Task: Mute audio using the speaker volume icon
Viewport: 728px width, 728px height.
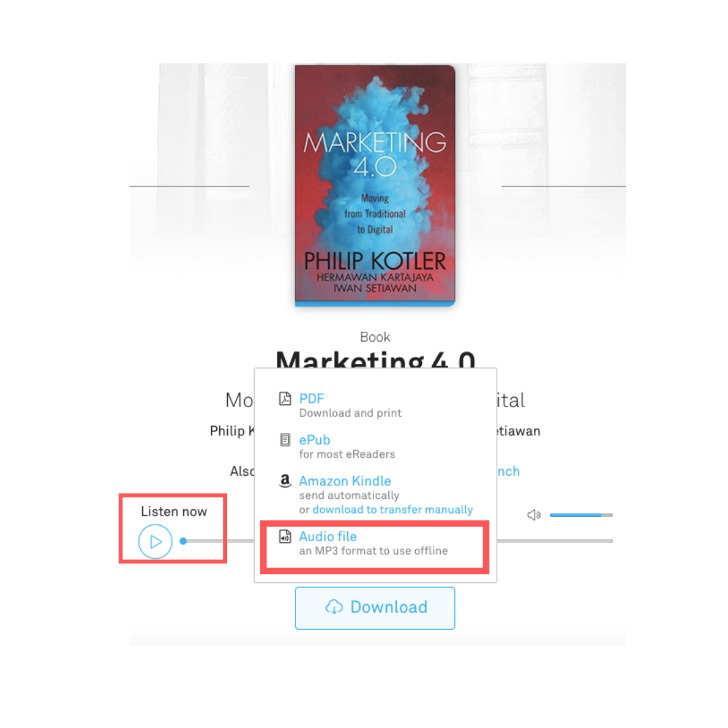Action: click(534, 515)
